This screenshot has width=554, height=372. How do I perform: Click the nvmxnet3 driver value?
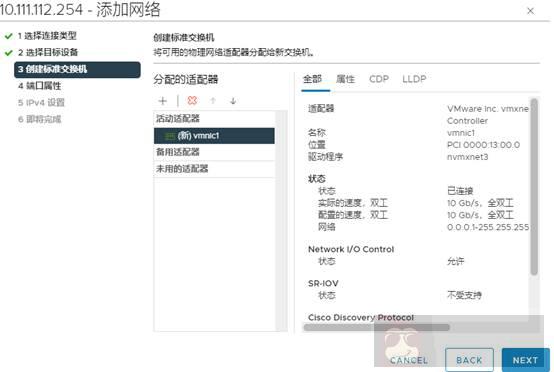click(x=467, y=157)
